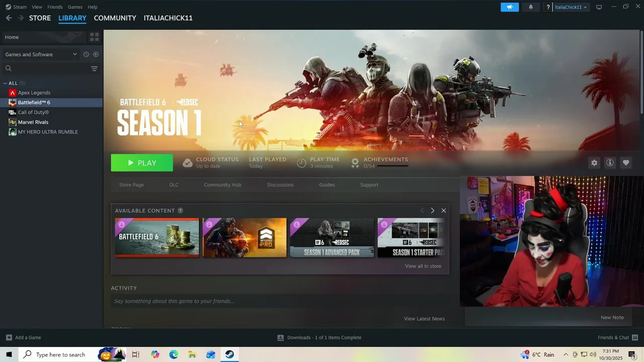Click View Latest News
Viewport: 644px width, 362px height.
click(x=424, y=319)
